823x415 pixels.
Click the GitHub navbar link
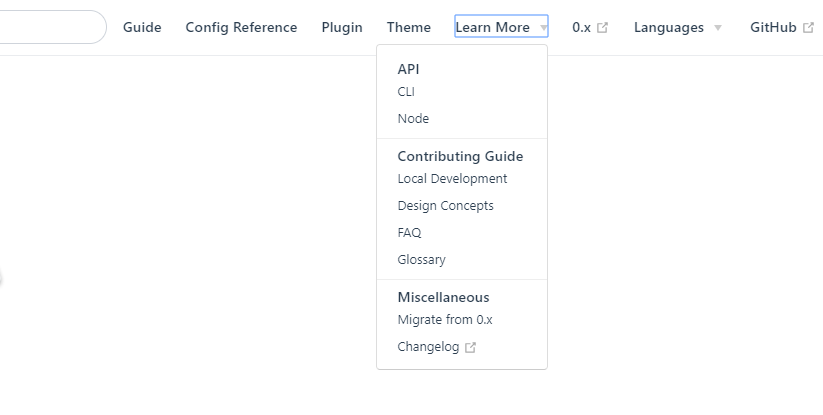(773, 27)
